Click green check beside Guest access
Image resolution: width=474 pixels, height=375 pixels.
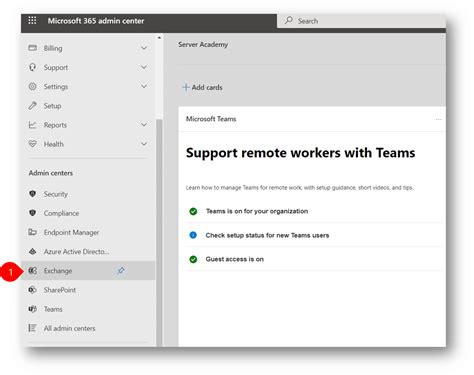click(x=193, y=259)
